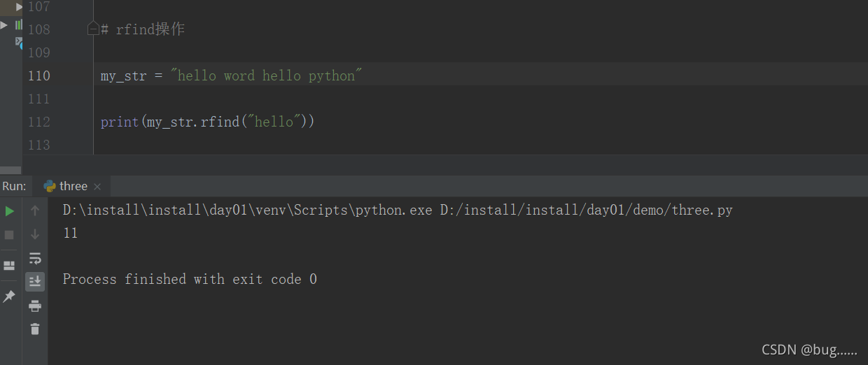The height and width of the screenshot is (365, 868).
Task: Click line number 108 in gutter
Action: pyautogui.click(x=38, y=29)
